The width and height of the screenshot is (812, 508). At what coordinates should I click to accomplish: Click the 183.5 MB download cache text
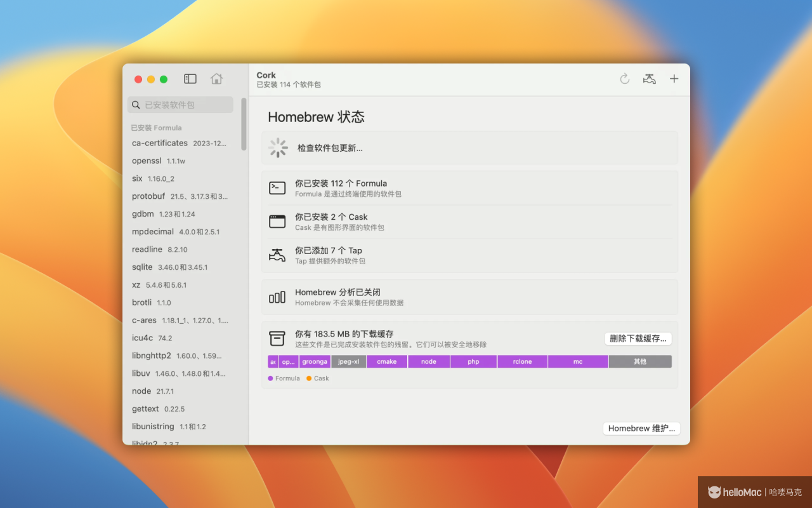344,334
